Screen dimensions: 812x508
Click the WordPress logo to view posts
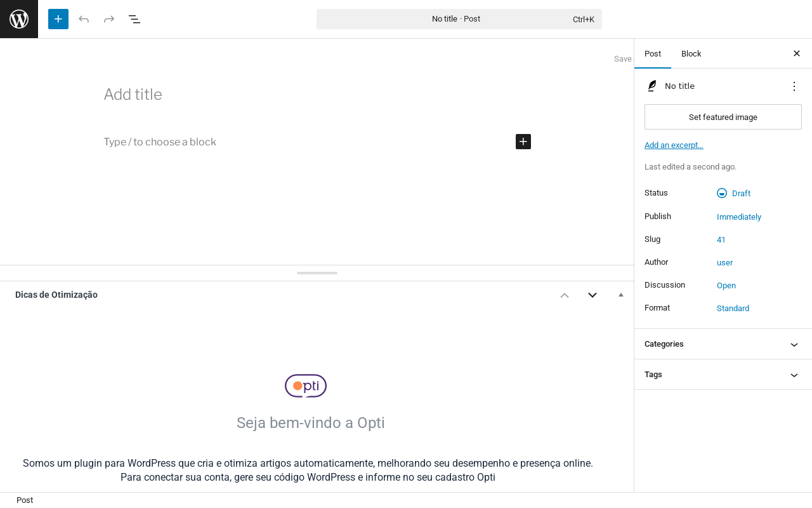tap(19, 19)
